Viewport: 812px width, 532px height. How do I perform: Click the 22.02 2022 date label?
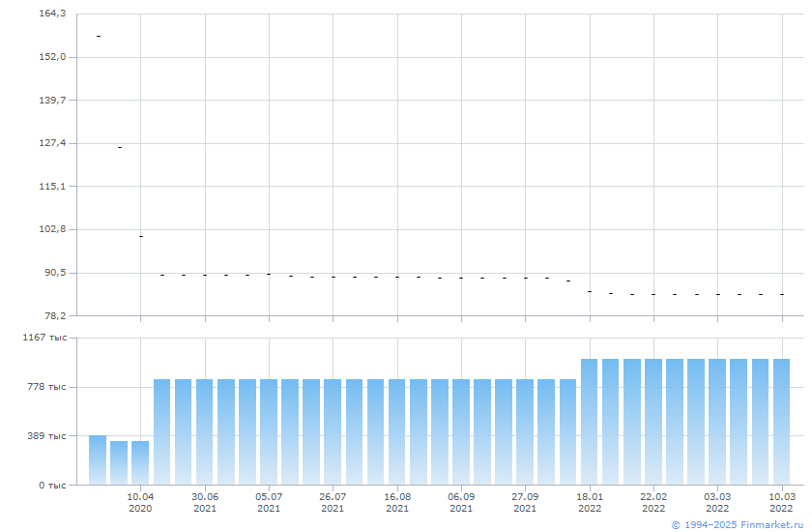coord(653,502)
